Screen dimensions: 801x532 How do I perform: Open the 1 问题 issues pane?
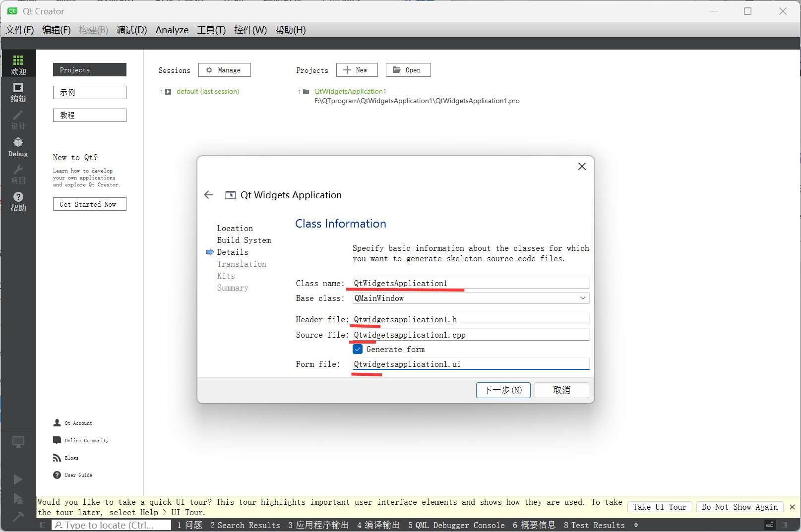click(x=189, y=525)
